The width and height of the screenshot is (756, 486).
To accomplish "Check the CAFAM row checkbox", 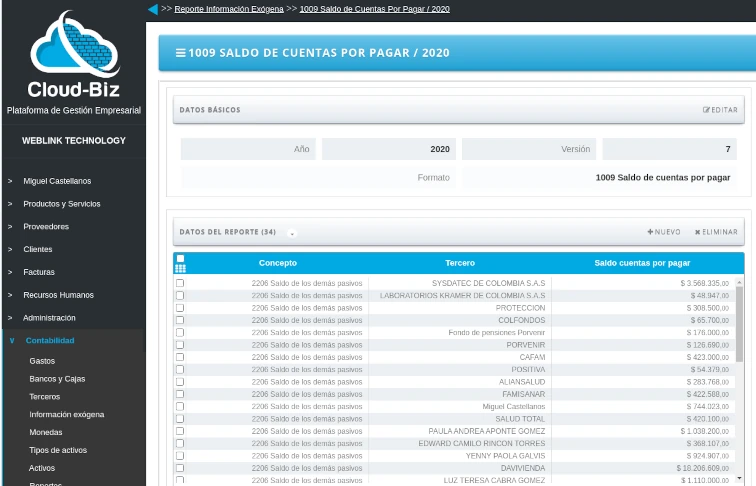I will coord(180,357).
